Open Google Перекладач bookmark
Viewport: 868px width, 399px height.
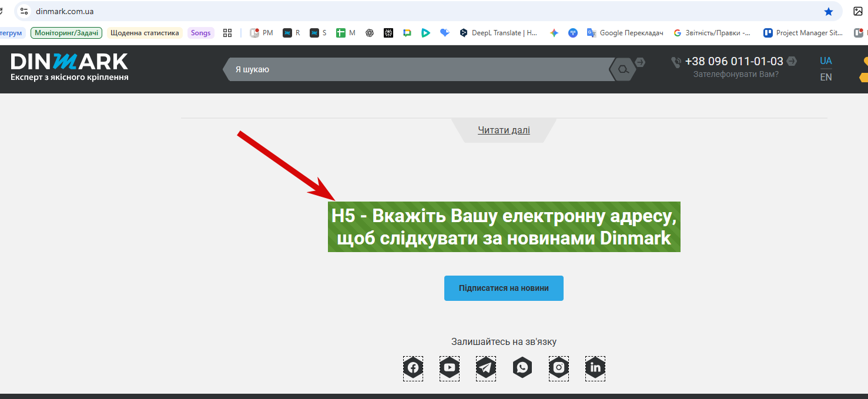(625, 33)
